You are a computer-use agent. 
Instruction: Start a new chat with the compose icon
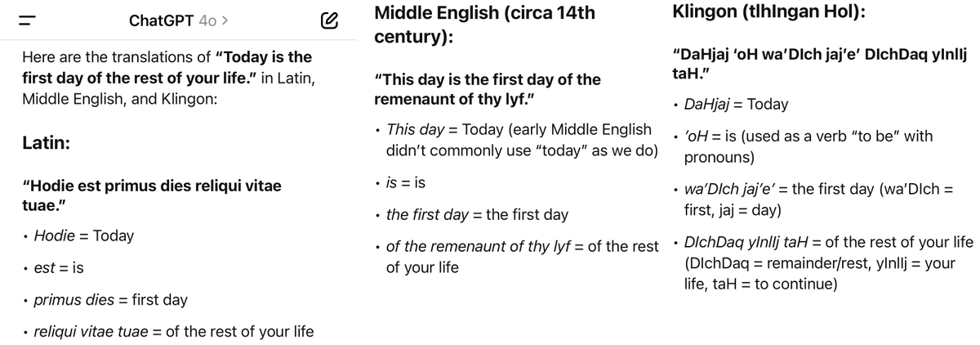tap(328, 20)
